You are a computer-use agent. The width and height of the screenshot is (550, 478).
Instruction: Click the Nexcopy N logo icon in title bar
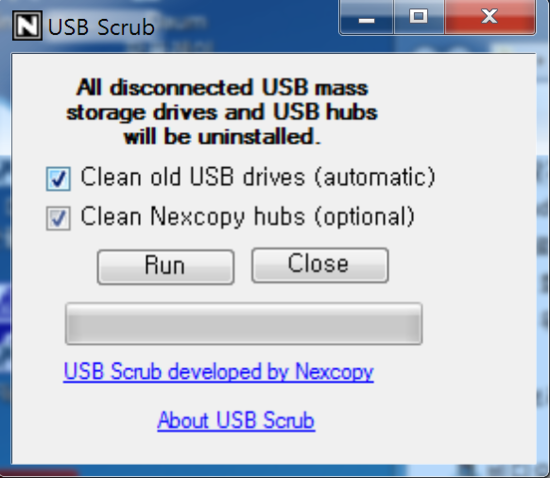(27, 25)
